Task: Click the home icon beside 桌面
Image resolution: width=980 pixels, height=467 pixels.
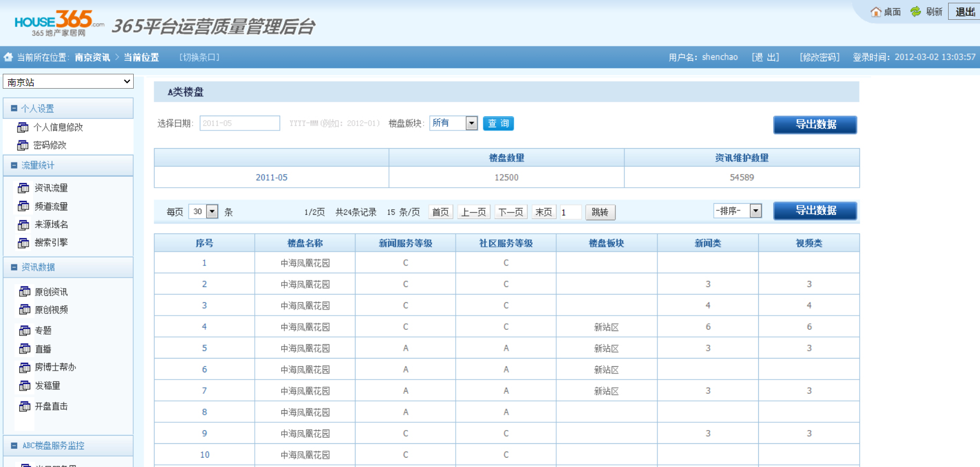Action: click(875, 12)
